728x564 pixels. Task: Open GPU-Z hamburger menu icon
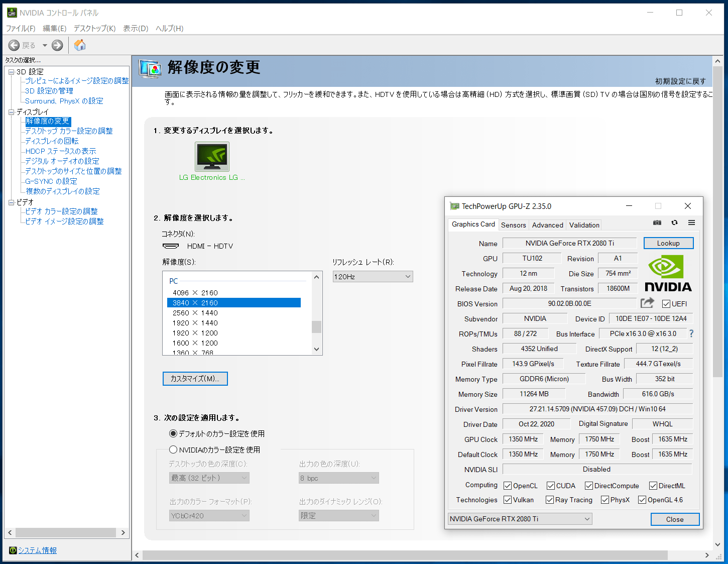coord(691,222)
